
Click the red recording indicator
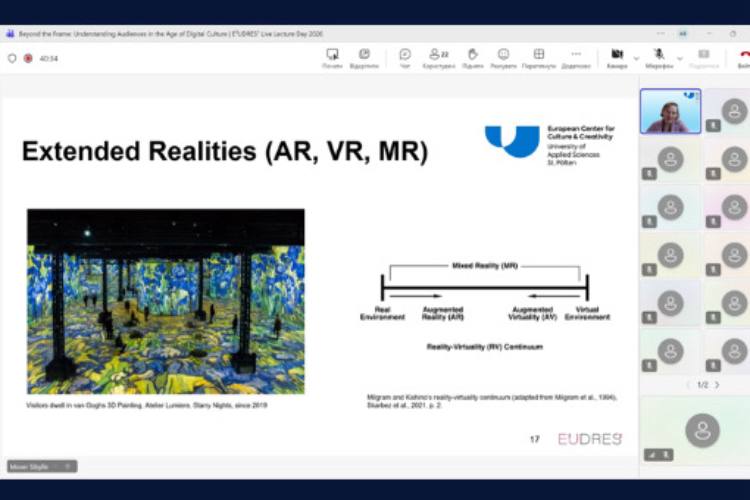28,58
